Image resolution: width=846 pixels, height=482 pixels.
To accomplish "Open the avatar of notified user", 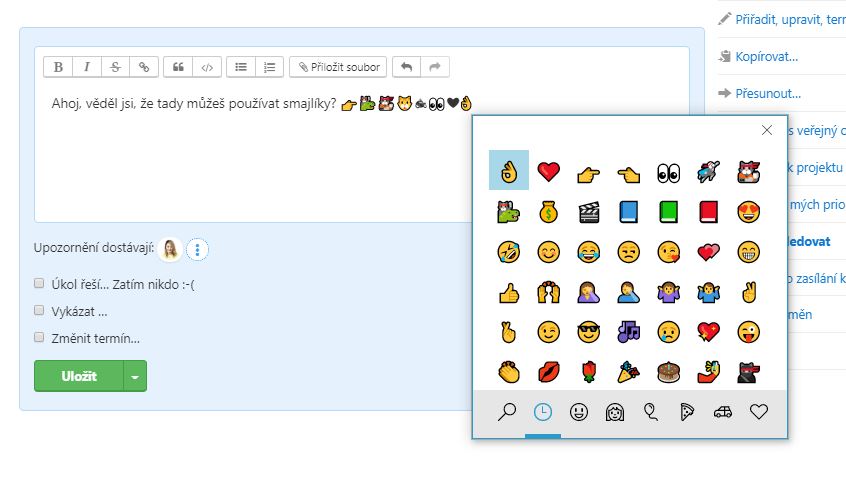I will tap(170, 249).
